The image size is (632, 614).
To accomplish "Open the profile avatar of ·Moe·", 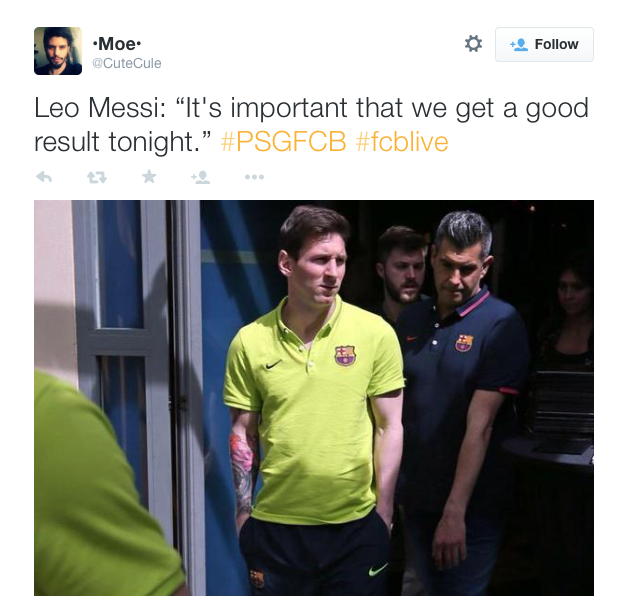I will click(58, 51).
